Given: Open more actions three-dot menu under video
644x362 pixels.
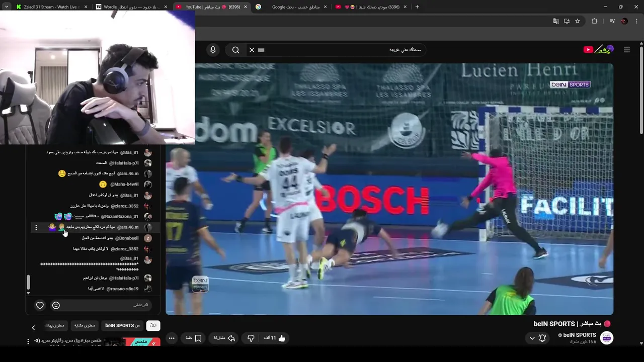Looking at the screenshot, I should click(172, 338).
